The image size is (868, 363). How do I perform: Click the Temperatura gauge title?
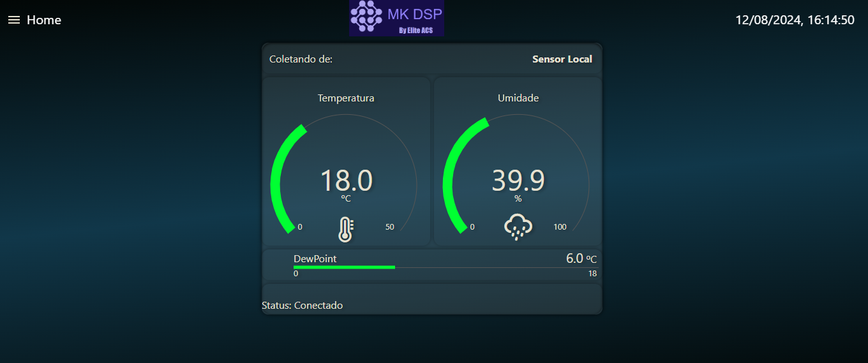(346, 98)
